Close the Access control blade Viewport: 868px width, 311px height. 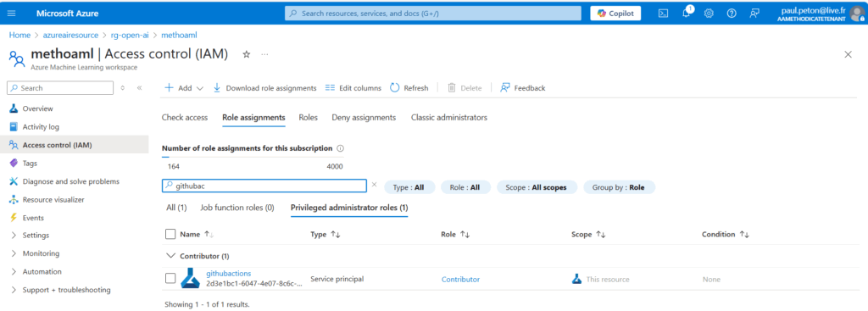[848, 54]
